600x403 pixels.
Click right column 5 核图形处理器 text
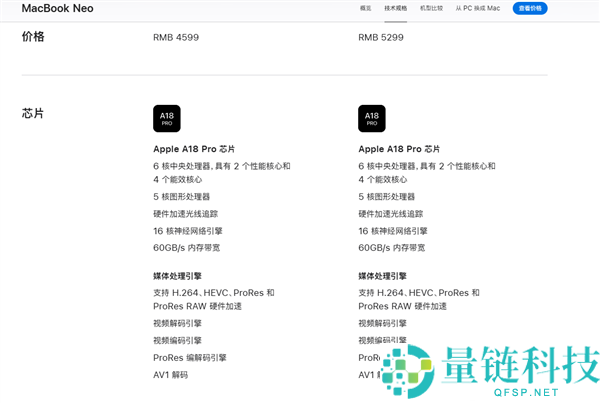pos(387,197)
